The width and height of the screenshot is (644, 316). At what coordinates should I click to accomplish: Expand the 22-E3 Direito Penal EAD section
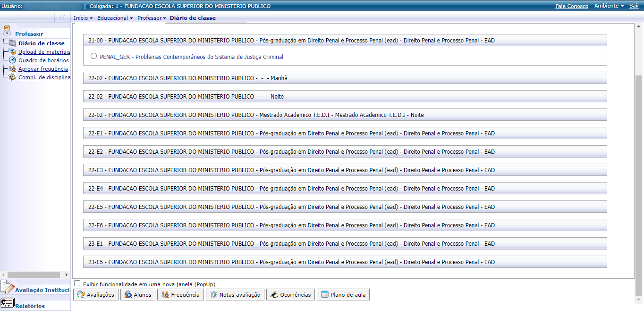pyautogui.click(x=345, y=170)
